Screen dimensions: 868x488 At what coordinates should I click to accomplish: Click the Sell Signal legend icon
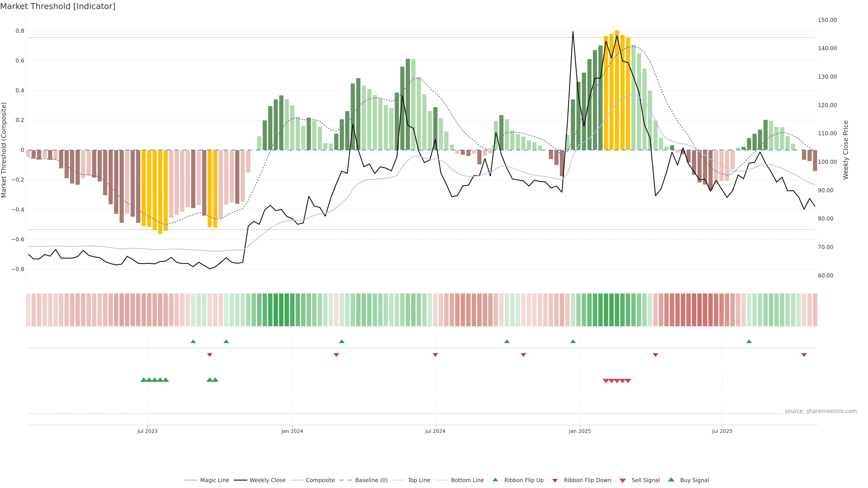click(x=623, y=481)
